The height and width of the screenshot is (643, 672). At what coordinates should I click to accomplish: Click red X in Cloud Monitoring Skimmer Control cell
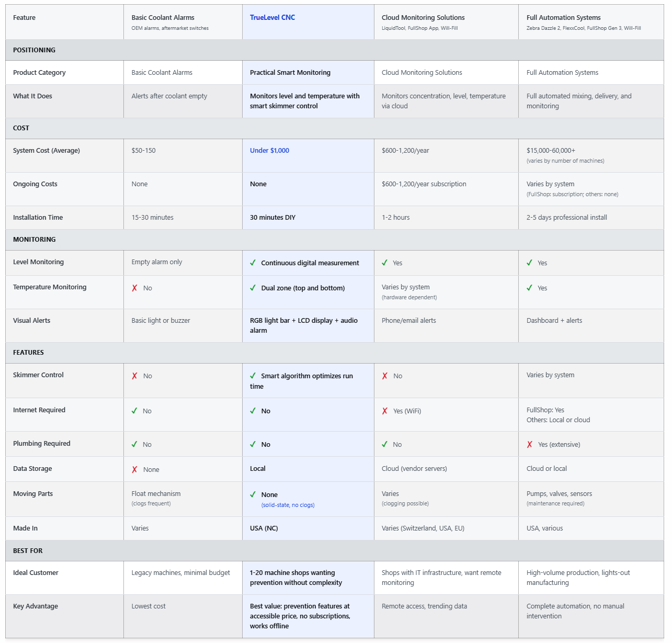(385, 376)
